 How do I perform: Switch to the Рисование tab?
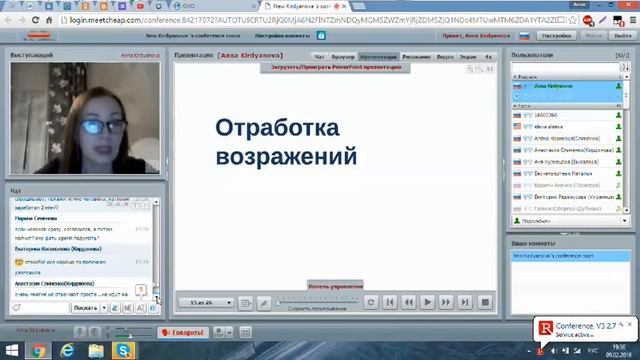(x=416, y=57)
